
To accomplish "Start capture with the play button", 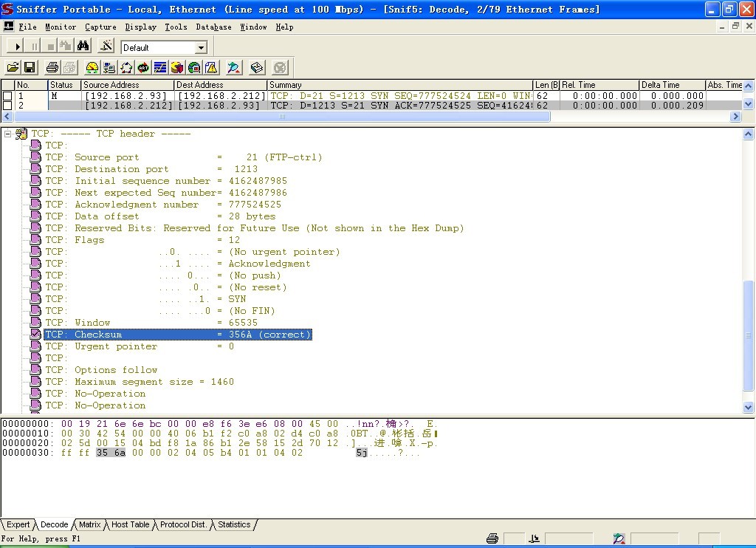I will (x=16, y=47).
